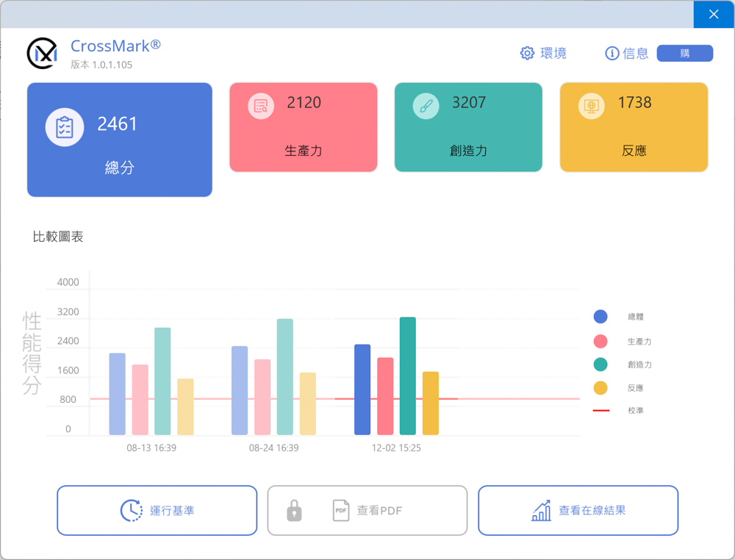This screenshot has width=735, height=560.
Task: Toggle the 反應 yellow legend swatch
Action: point(600,388)
